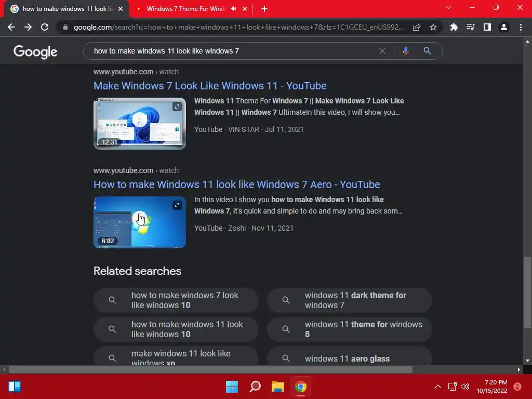Click the Chrome taskbar icon

coord(301,387)
